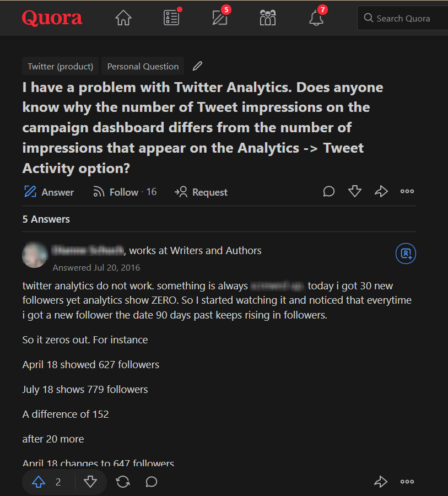Open the Quora home feed icon
448x496 pixels.
click(123, 18)
